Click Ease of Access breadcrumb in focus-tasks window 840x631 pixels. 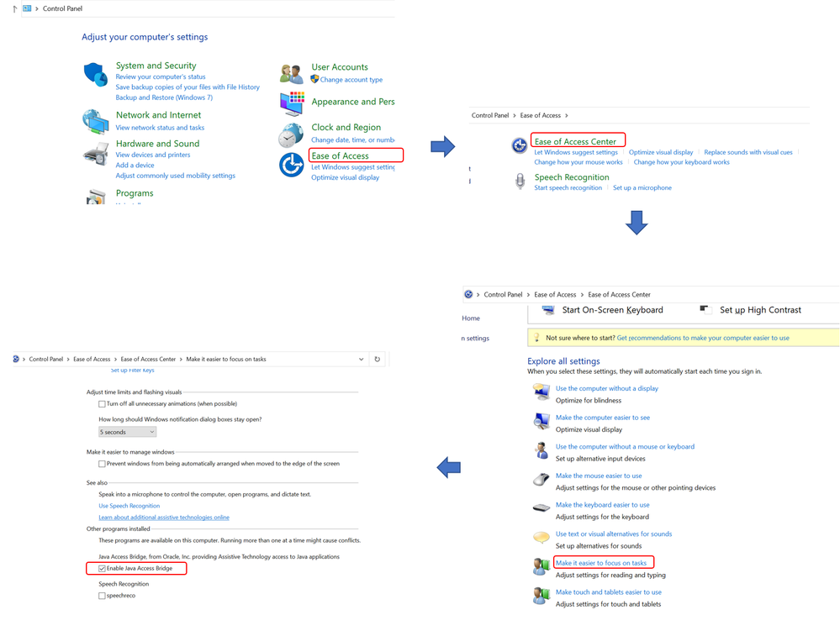(x=92, y=359)
